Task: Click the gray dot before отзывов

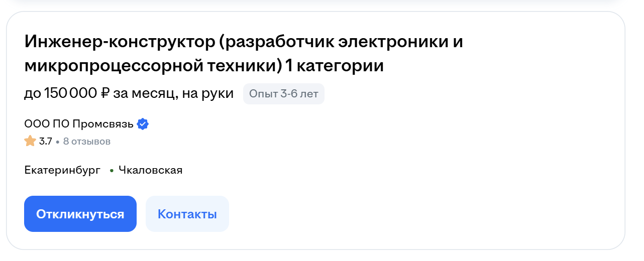Action: pyautogui.click(x=58, y=142)
